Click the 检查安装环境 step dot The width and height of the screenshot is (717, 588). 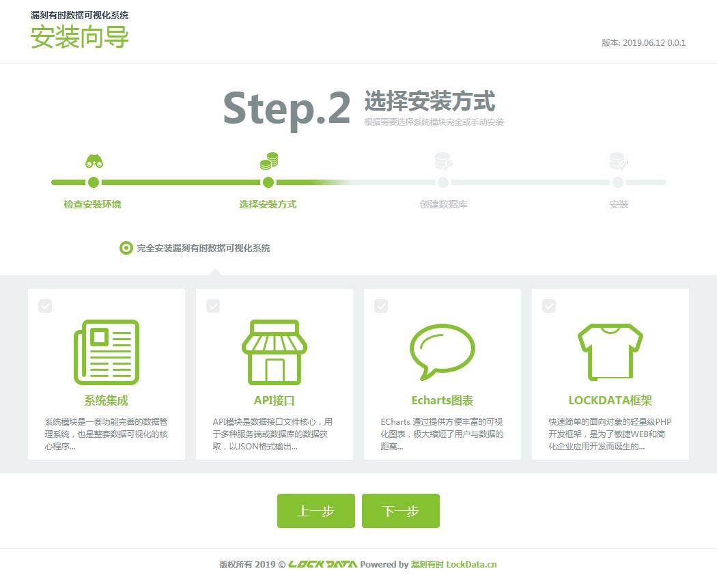click(94, 182)
